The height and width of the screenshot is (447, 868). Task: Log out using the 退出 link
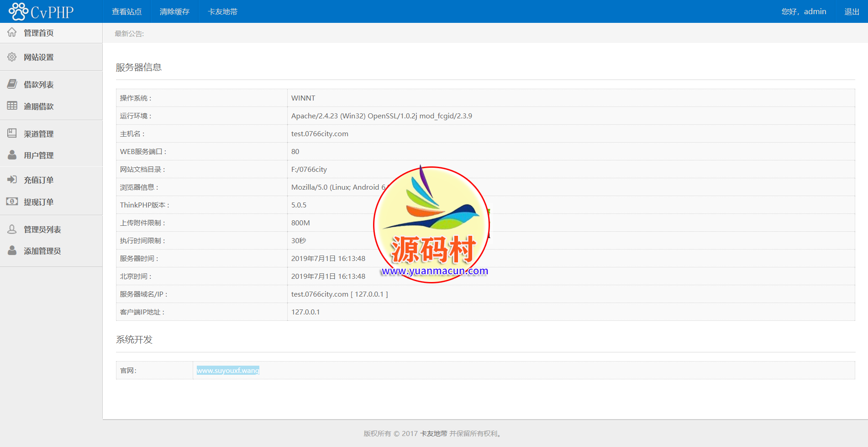[x=852, y=12]
